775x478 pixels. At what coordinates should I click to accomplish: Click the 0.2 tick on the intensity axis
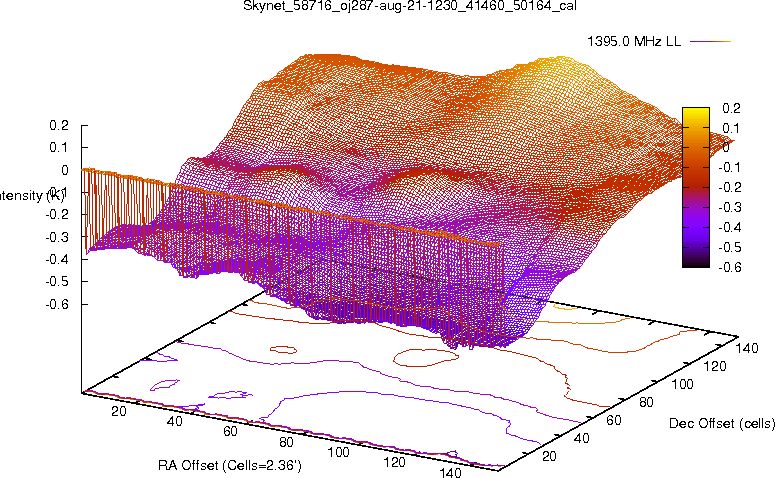[x=59, y=126]
